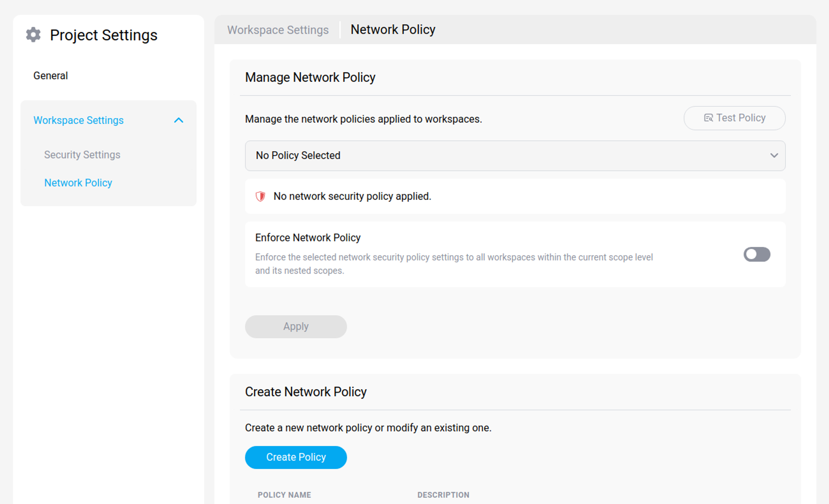The image size is (829, 504).
Task: Open General in the sidebar
Action: [x=51, y=75]
